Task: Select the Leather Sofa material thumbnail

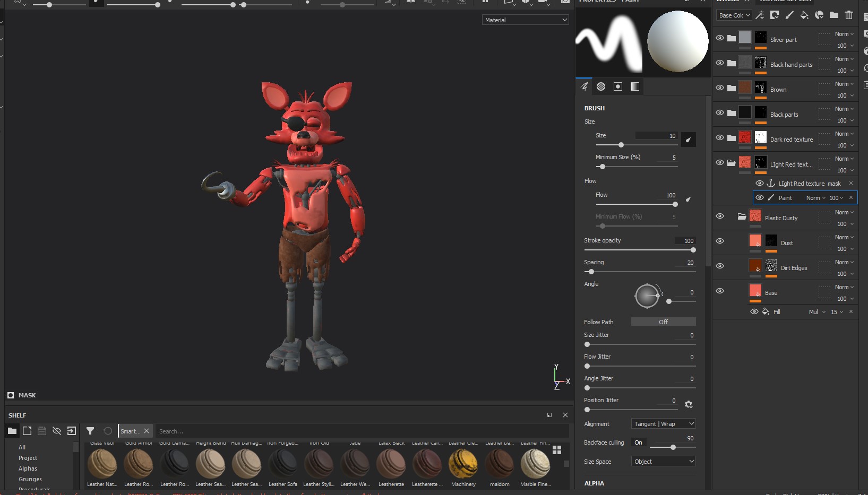Action: 283,463
